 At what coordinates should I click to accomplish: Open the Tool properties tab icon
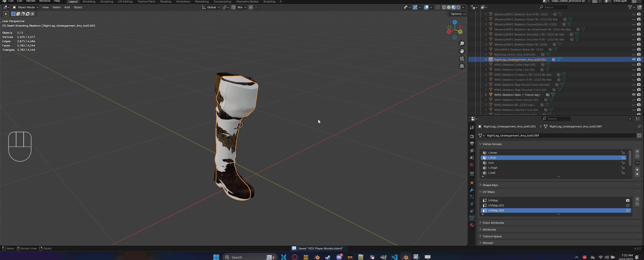[x=472, y=127]
